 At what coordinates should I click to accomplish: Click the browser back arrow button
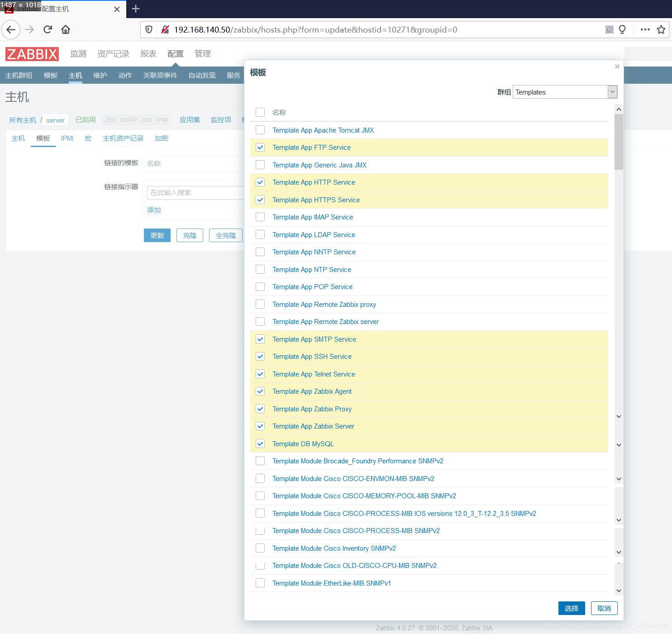click(11, 30)
